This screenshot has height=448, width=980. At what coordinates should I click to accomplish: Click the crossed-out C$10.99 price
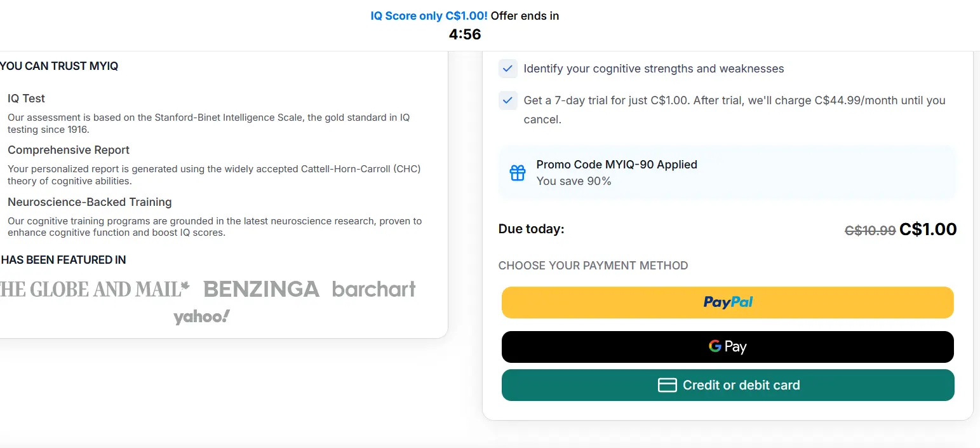click(869, 231)
